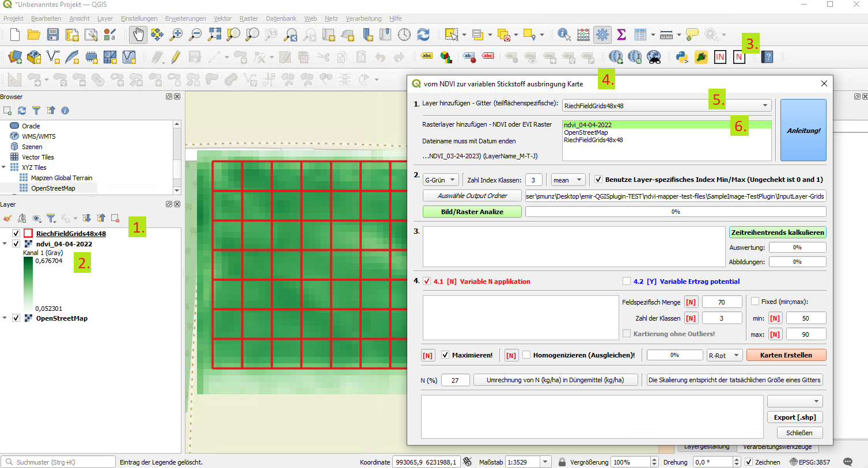Save project with the floppy disk icon
The height and width of the screenshot is (468, 868).
(53, 35)
